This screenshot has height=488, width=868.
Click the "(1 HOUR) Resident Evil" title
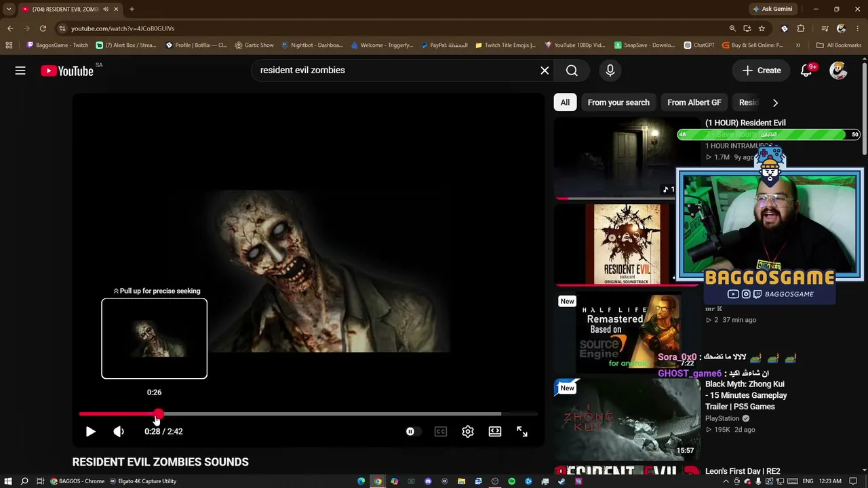click(745, 123)
